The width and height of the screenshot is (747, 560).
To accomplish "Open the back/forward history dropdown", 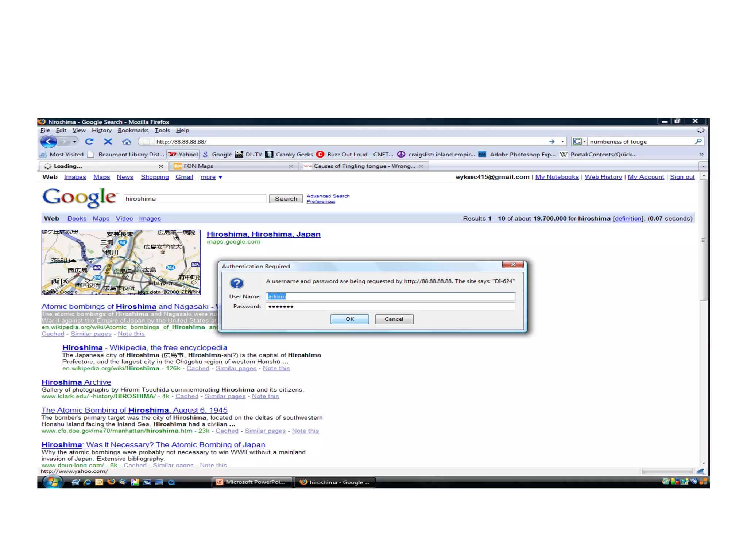I will (74, 141).
